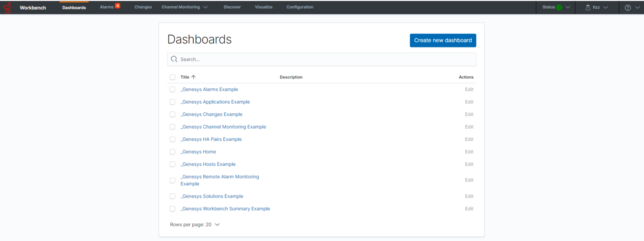This screenshot has height=241, width=644.
Task: Open _Genesys Home dashboard
Action: (x=198, y=152)
